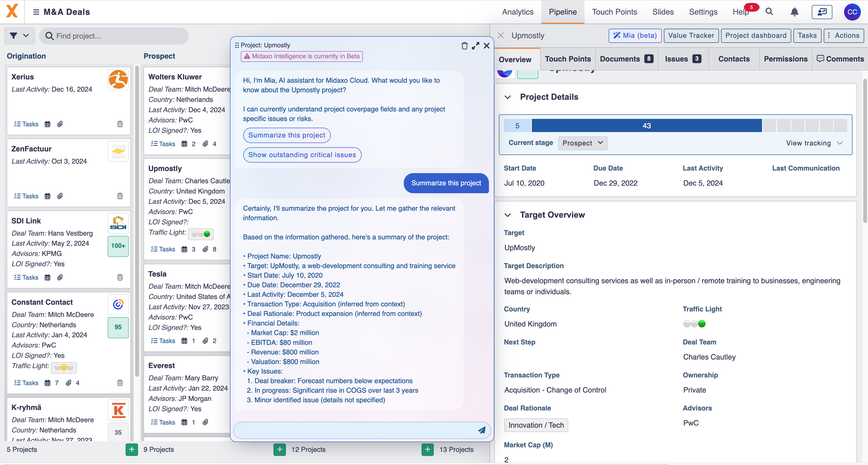The width and height of the screenshot is (868, 465).
Task: Expand View tracking
Action: pyautogui.click(x=814, y=143)
